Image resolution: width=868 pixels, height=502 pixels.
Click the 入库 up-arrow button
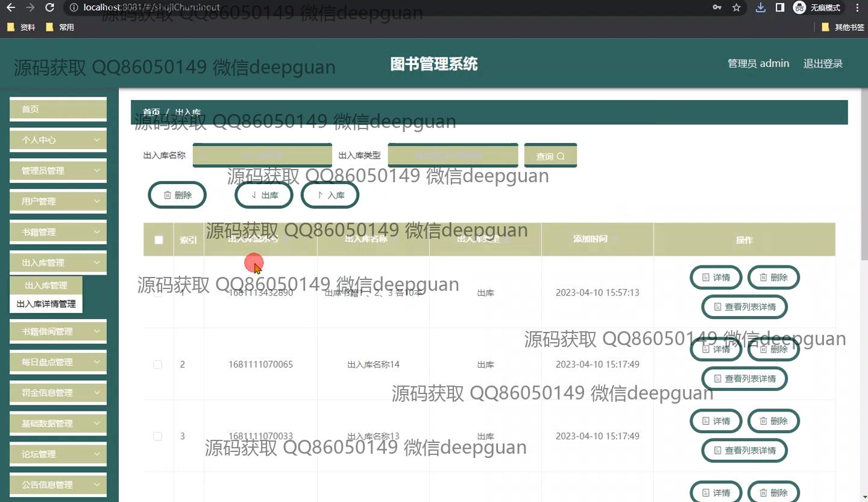[330, 195]
